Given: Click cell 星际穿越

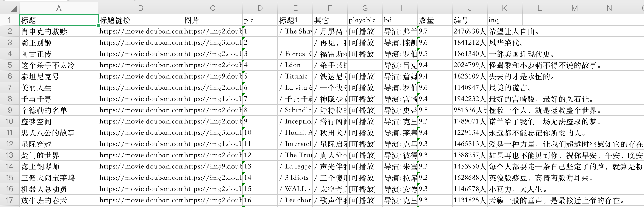Looking at the screenshot, I should pos(59,144).
